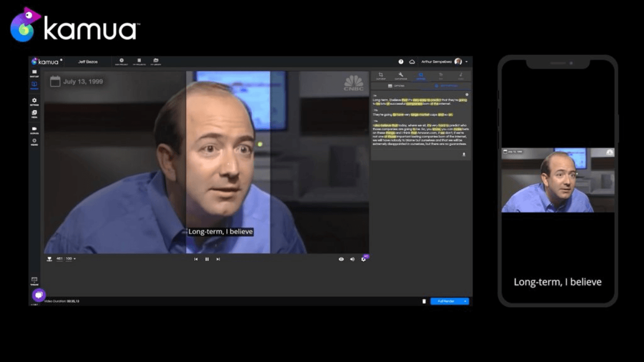Skip to the next shot
The width and height of the screenshot is (644, 362).
[x=218, y=259]
